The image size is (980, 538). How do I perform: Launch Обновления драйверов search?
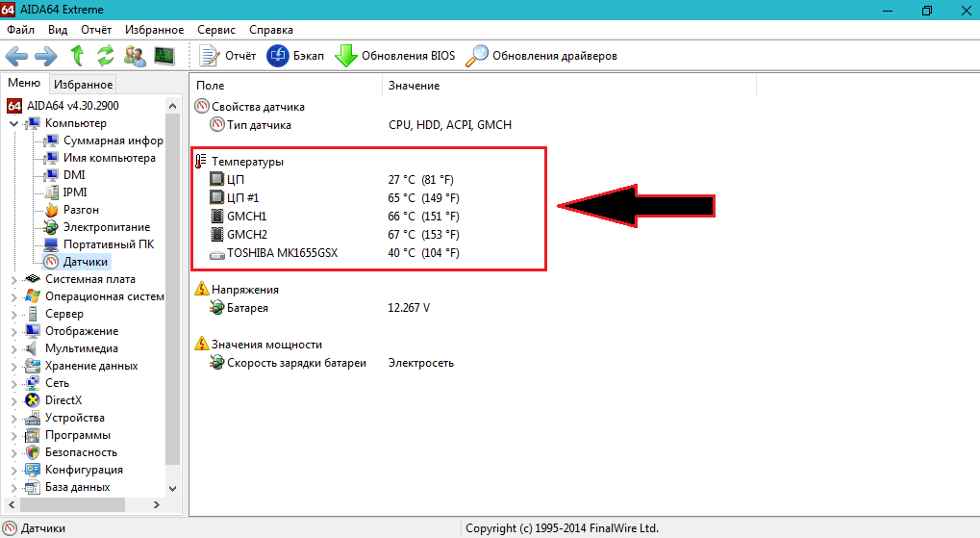click(x=540, y=56)
